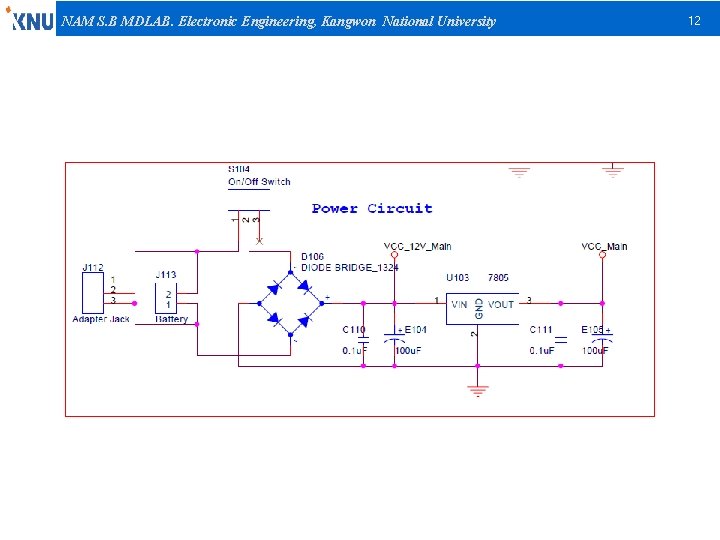Click the header university title text
720x540 pixels.
coord(278,21)
